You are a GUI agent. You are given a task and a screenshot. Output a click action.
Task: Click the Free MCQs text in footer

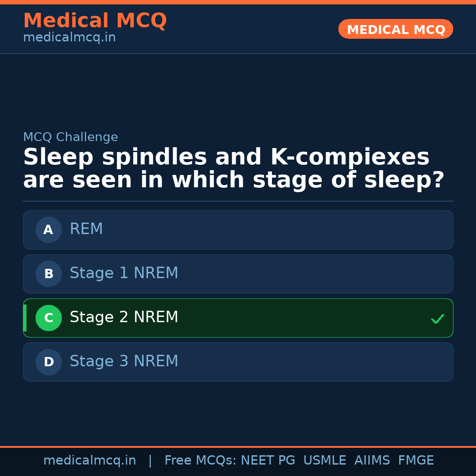tap(201, 461)
